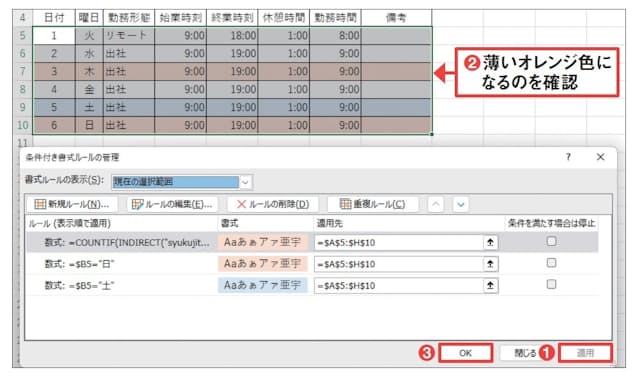Move rule up with the up arrow

435,204
